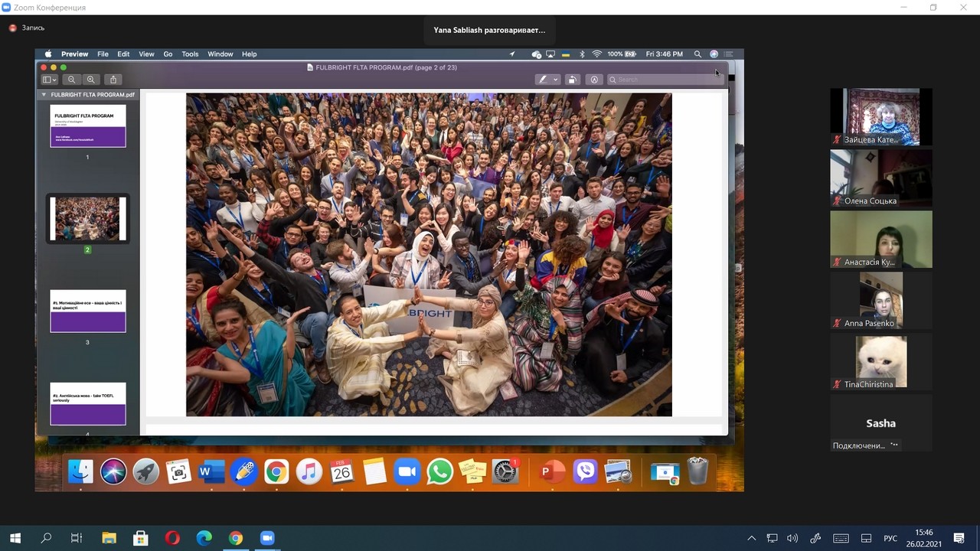980x551 pixels.
Task: Expand the highlight pen options arrow
Action: pos(556,80)
